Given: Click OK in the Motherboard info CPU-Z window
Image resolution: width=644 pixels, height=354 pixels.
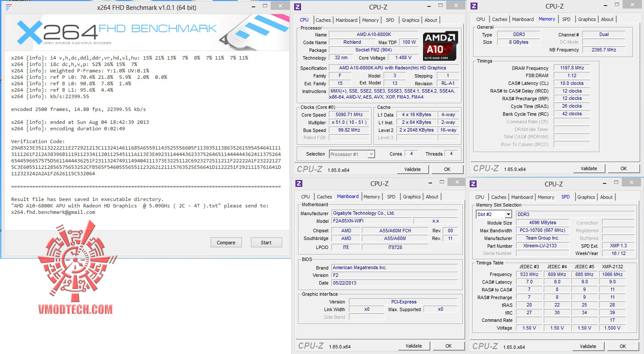Looking at the screenshot, I should click(x=449, y=346).
